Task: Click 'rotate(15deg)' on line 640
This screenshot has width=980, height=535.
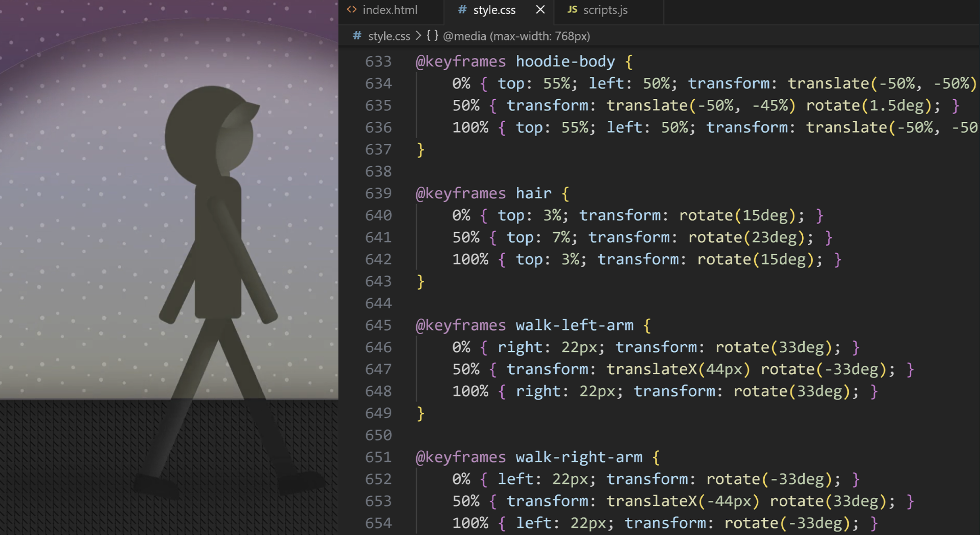Action: pyautogui.click(x=737, y=216)
